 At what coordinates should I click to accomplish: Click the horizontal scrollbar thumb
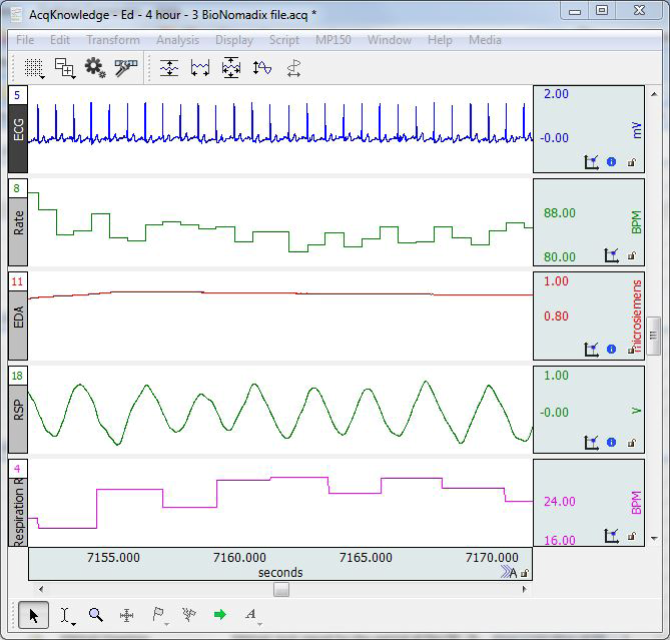[x=281, y=590]
